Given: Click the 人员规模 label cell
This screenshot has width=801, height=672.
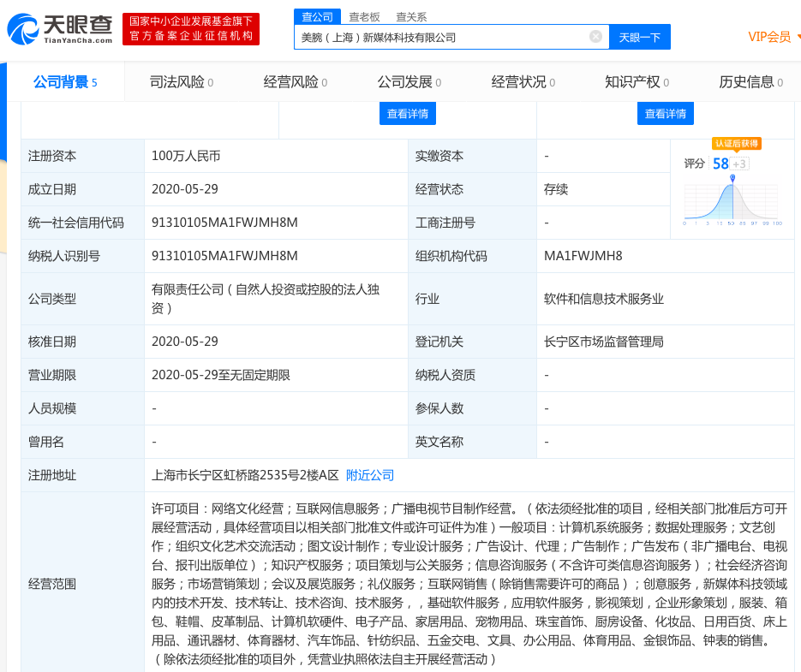Looking at the screenshot, I should point(83,408).
